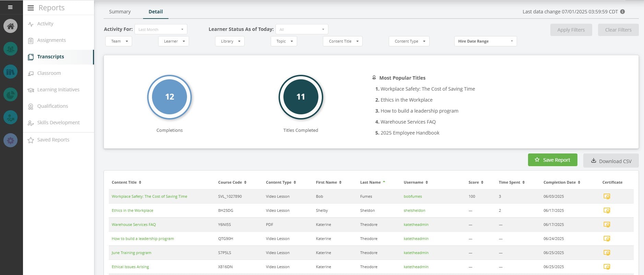Click the green Save Report button
The width and height of the screenshot is (644, 275).
point(552,160)
